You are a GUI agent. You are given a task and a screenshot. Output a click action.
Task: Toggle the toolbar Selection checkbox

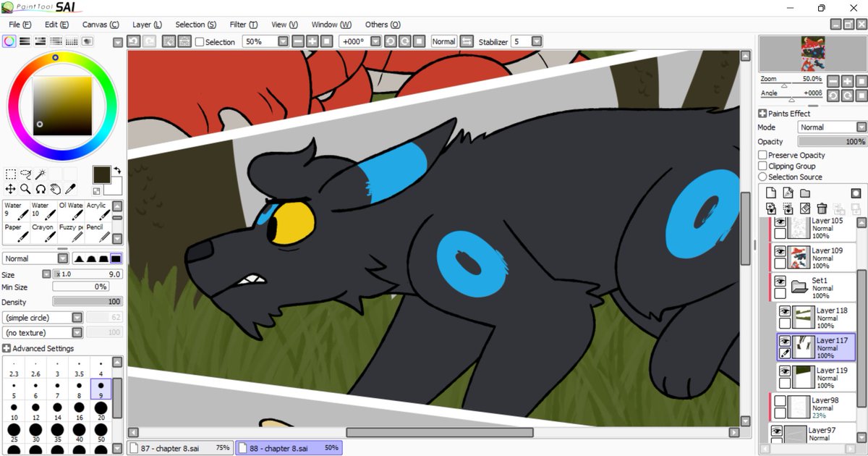click(200, 42)
